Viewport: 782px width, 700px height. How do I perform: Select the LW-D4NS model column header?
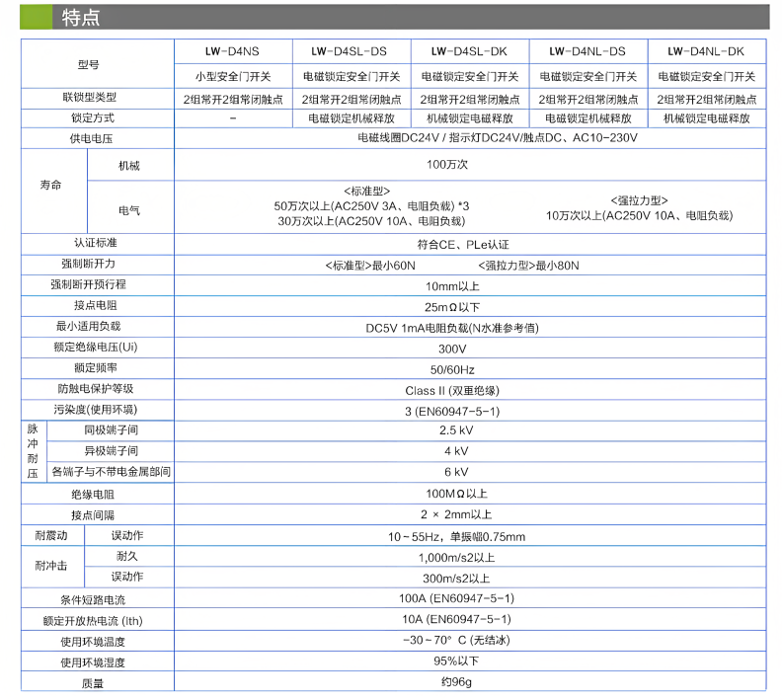coord(232,51)
